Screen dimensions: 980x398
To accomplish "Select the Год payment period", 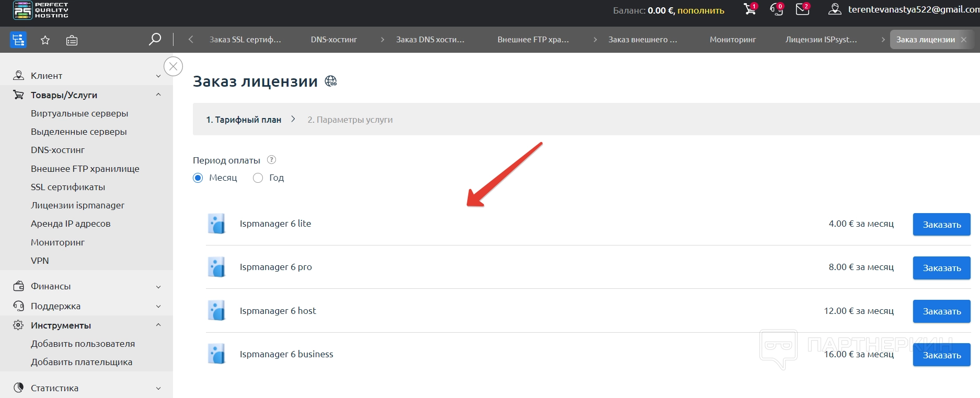I will click(x=258, y=178).
